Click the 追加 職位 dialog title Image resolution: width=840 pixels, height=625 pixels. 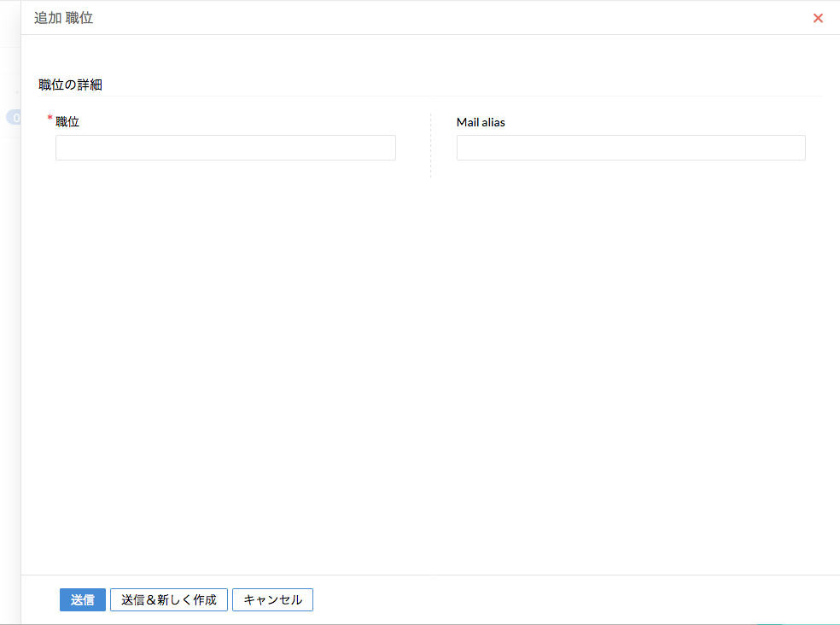click(64, 18)
